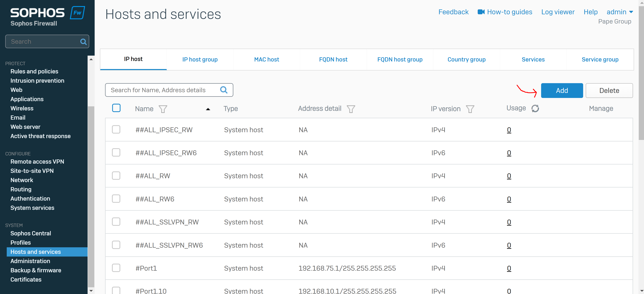Open the Routing menu item

[x=21, y=189]
